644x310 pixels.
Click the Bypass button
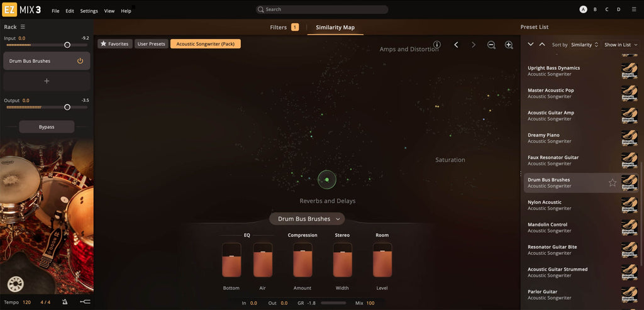(47, 127)
